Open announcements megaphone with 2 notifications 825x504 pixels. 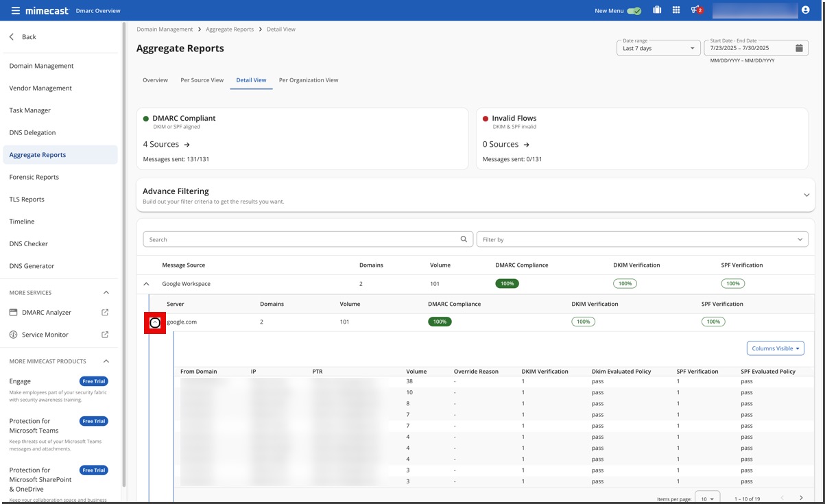point(697,10)
